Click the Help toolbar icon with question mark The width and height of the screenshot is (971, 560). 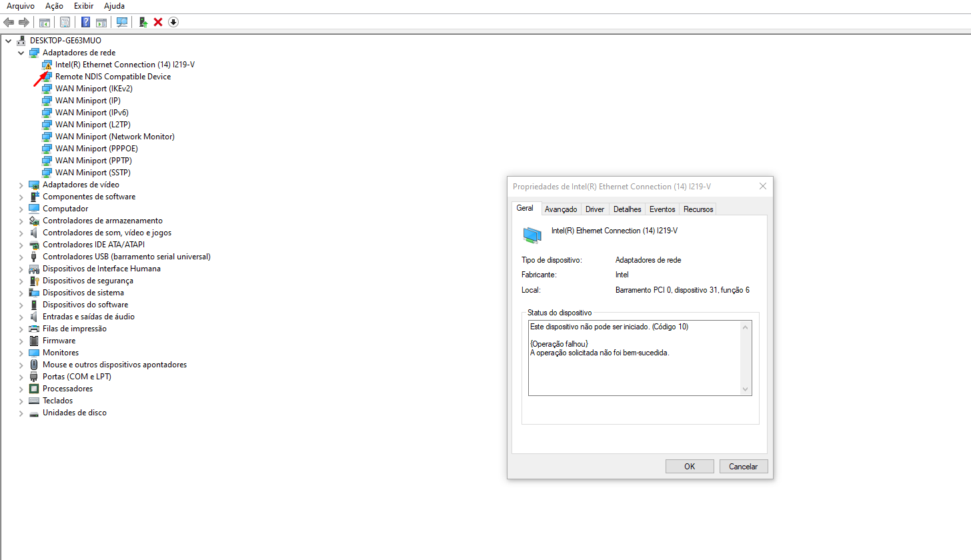(x=85, y=22)
